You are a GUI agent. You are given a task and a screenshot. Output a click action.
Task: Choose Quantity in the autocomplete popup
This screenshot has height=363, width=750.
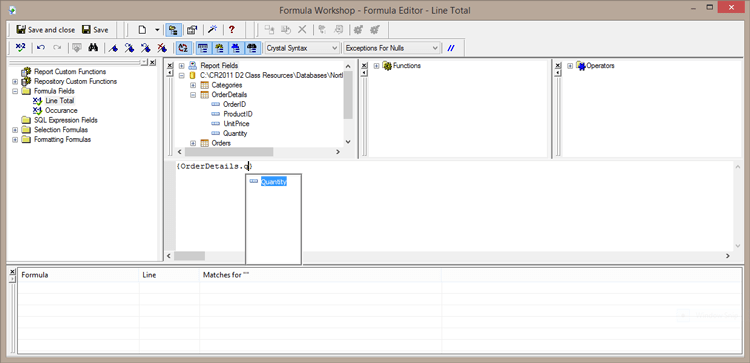click(274, 182)
